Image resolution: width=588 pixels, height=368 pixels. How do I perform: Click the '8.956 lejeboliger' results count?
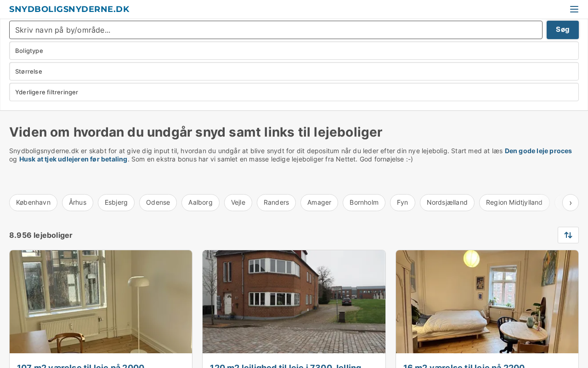pos(41,235)
